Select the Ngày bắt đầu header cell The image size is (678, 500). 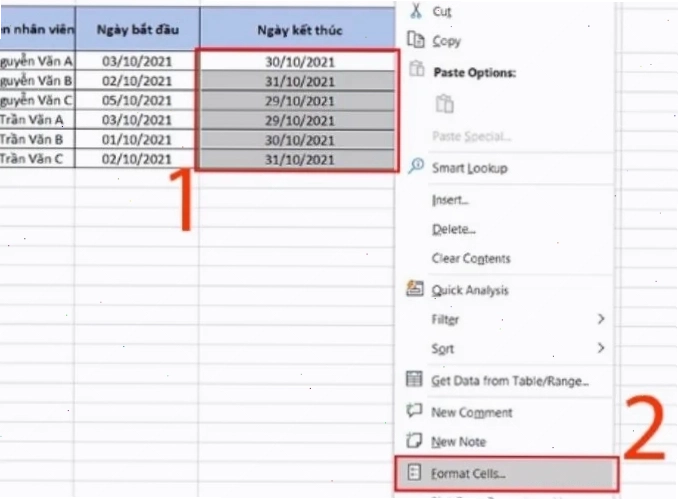[138, 29]
